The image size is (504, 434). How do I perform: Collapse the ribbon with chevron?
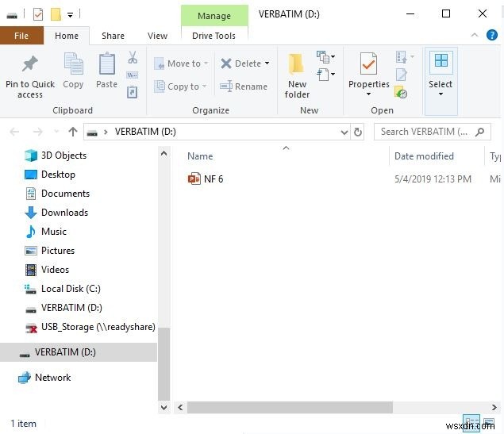tap(475, 35)
